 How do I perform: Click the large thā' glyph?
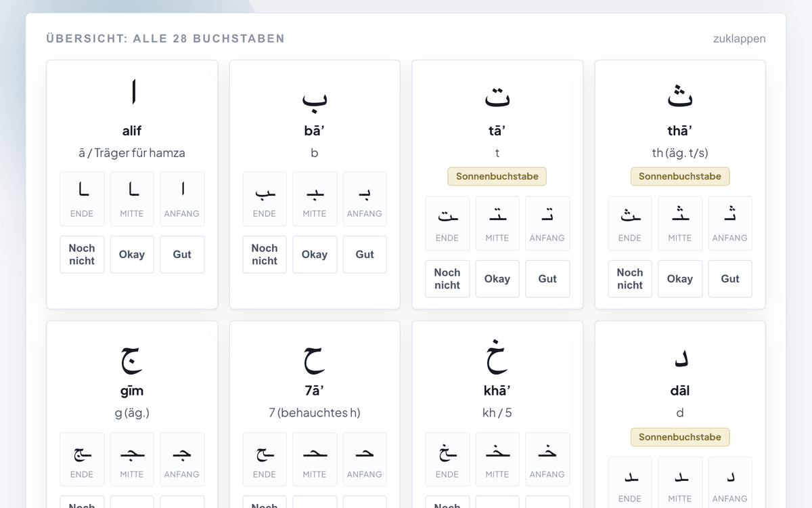point(680,95)
